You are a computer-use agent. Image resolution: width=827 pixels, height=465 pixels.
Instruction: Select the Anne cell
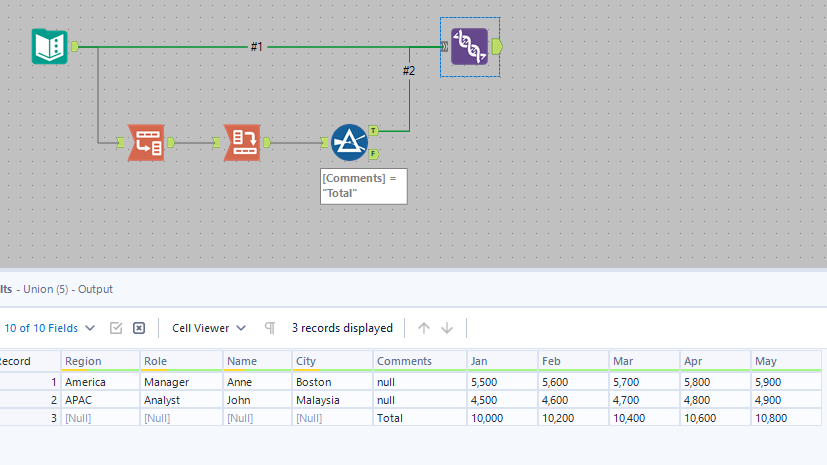[257, 382]
